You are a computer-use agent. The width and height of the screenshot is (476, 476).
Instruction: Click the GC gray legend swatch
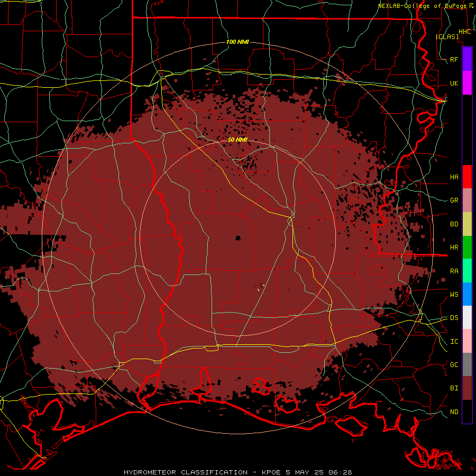click(467, 364)
